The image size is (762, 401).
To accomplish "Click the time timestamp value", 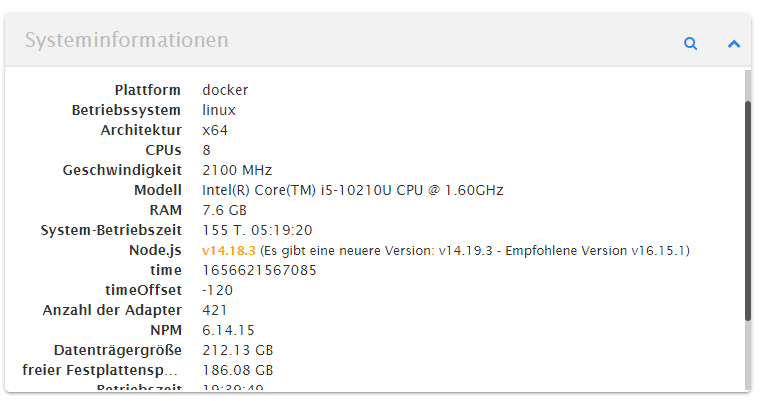I will coord(259,270).
